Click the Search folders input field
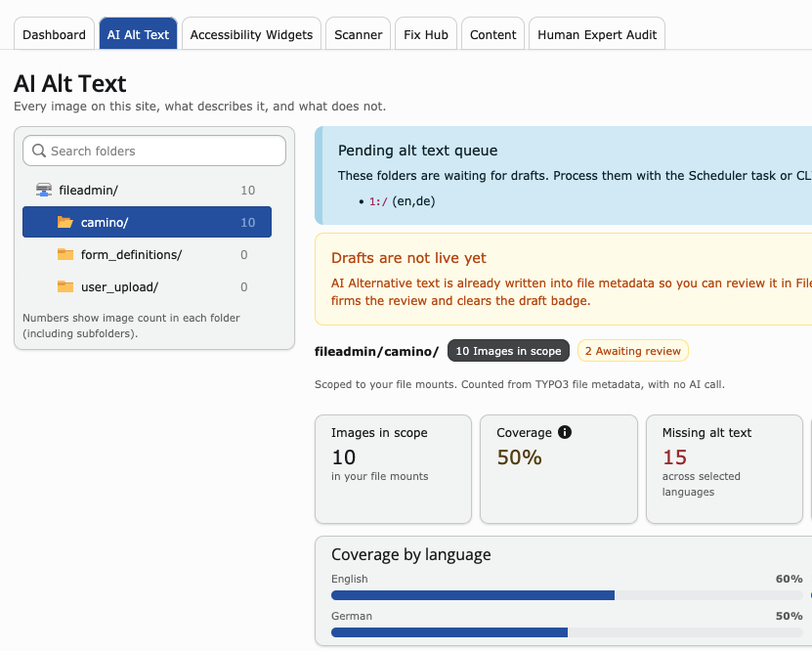Screen dimensions: 812x651 [154, 151]
